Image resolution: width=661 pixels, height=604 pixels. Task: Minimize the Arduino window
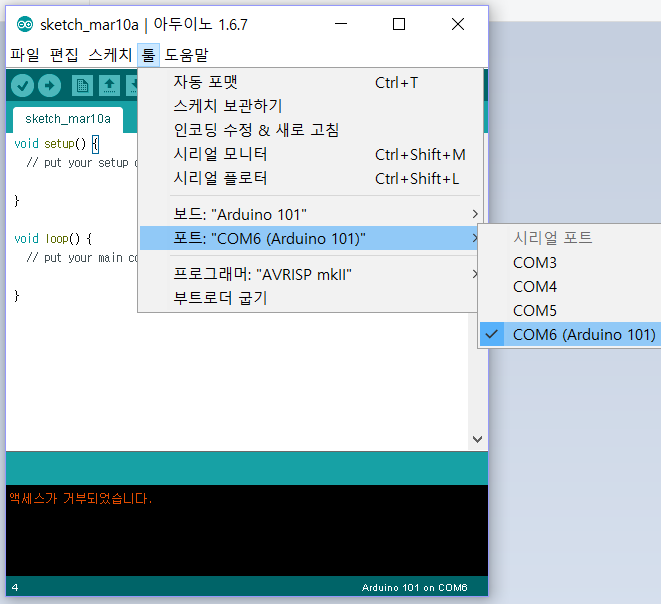point(341,24)
